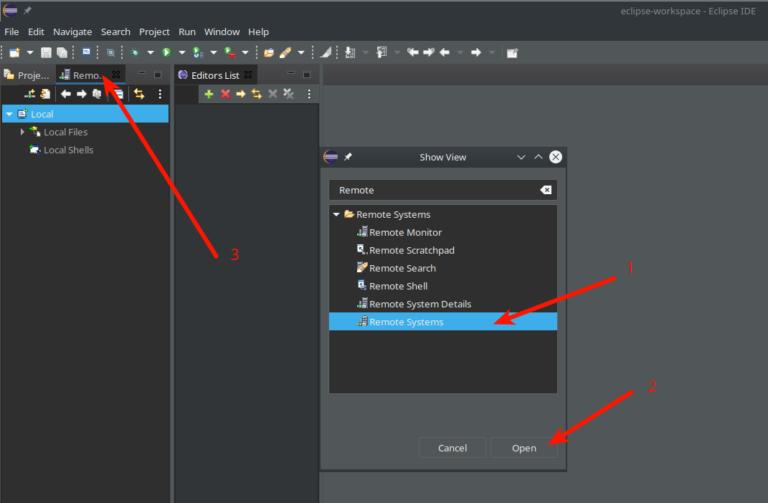Viewport: 768px width, 503px height.
Task: Clear the Show View filter text
Action: tap(545, 190)
